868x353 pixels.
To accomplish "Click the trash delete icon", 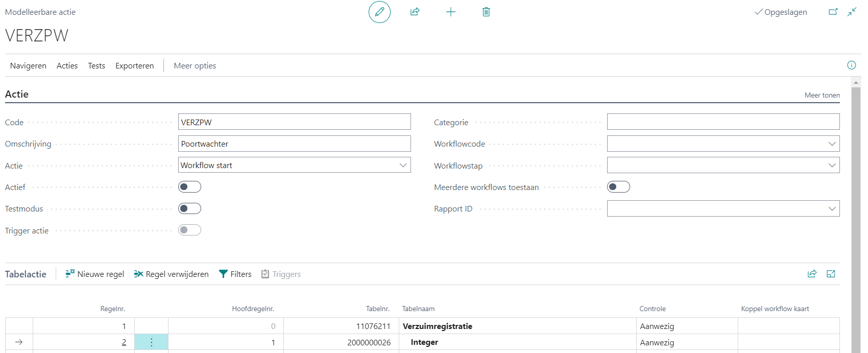I will [x=486, y=12].
